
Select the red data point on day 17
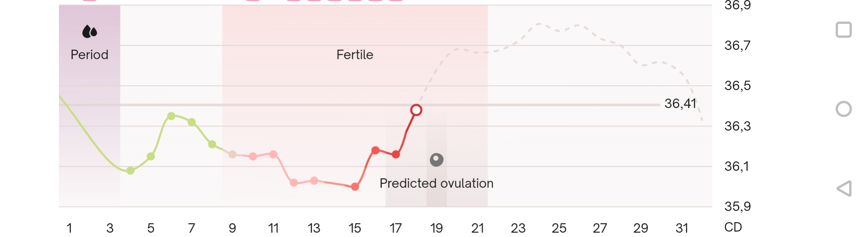396,155
